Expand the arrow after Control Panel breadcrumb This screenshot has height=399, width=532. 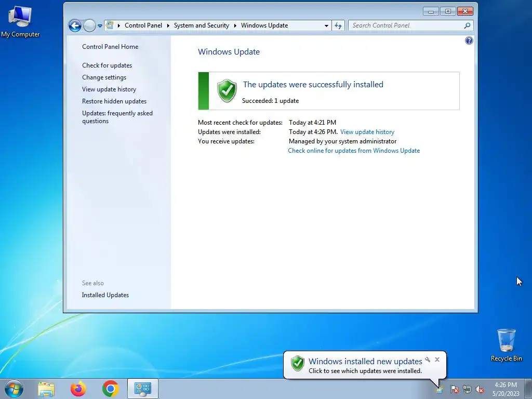(x=168, y=25)
